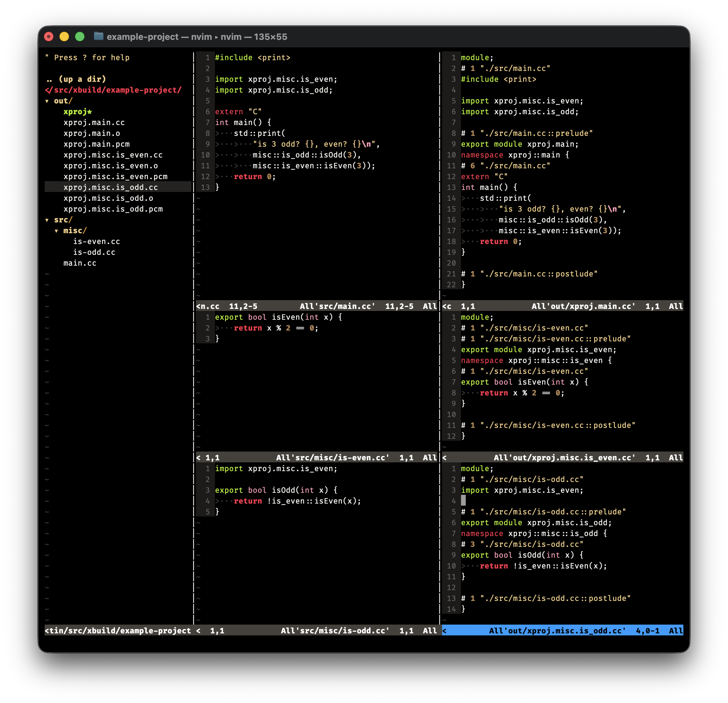Viewport: 728px width, 703px height.
Task: Click line 6 'export module xproj.misc.is_odd;'
Action: (536, 523)
